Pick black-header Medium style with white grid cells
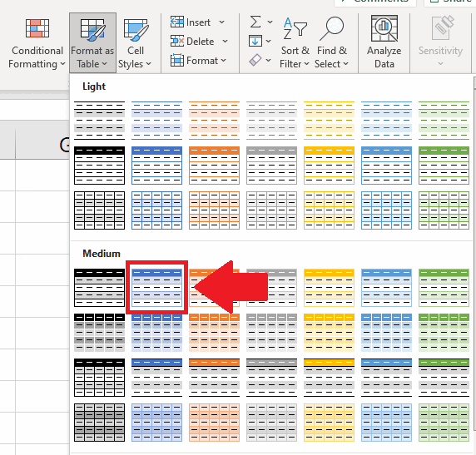The image size is (476, 455). [99, 378]
